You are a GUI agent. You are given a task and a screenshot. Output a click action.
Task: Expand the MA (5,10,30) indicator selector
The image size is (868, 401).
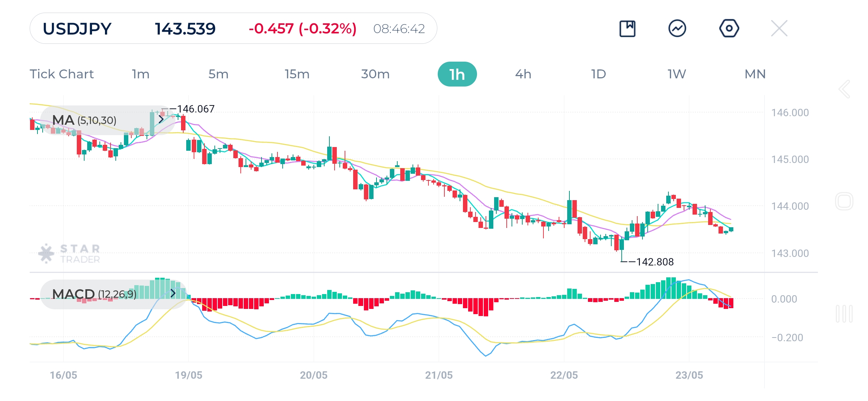(108, 120)
